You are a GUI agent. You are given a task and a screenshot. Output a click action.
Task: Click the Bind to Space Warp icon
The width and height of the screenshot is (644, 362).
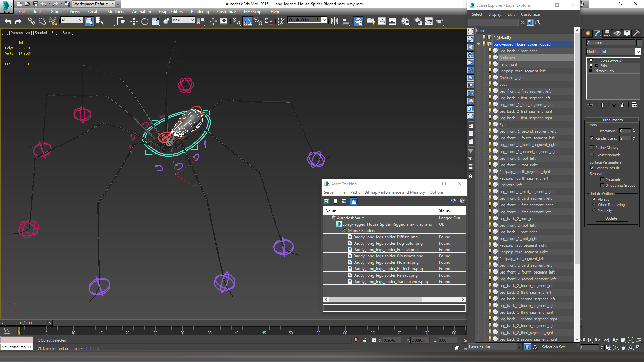click(x=53, y=21)
